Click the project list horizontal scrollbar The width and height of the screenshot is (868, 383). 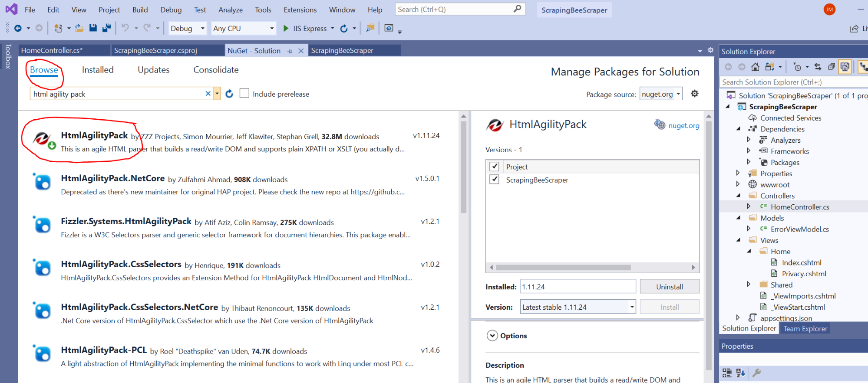tap(563, 267)
